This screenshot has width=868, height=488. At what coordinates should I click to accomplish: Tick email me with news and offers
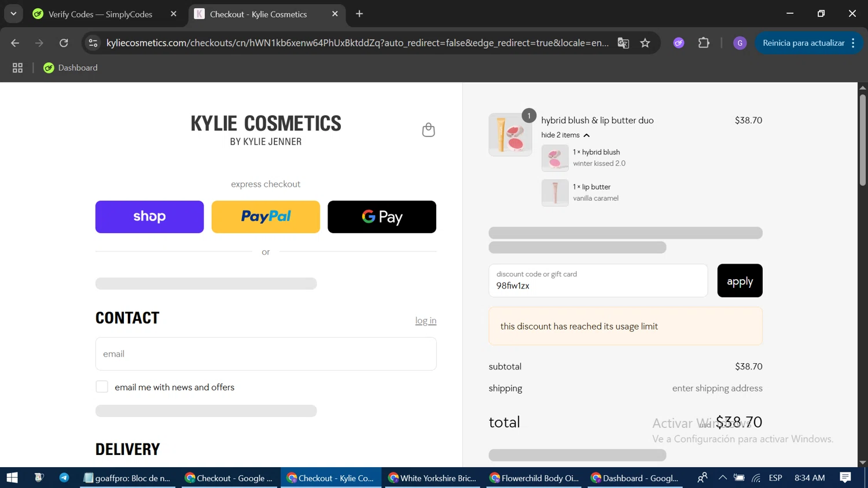pyautogui.click(x=102, y=387)
